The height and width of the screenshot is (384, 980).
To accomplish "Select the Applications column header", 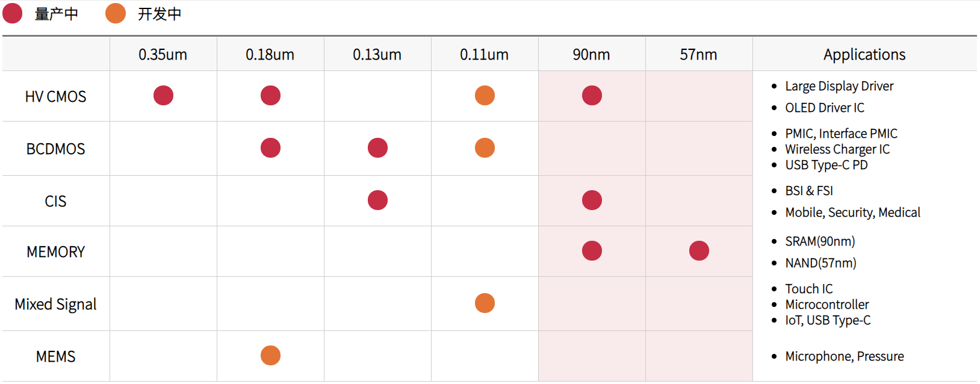I will coord(864,55).
